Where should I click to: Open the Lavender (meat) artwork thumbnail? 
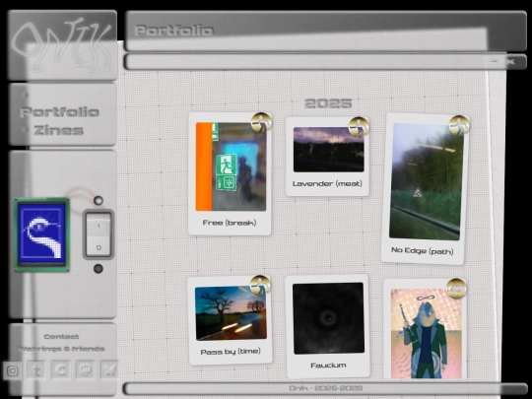point(328,150)
